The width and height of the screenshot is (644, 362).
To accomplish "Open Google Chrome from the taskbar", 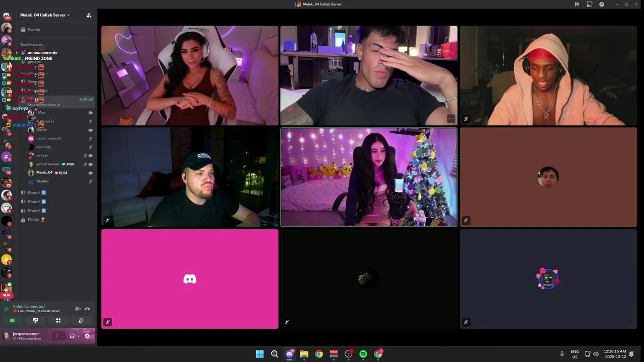I will pyautogui.click(x=319, y=354).
